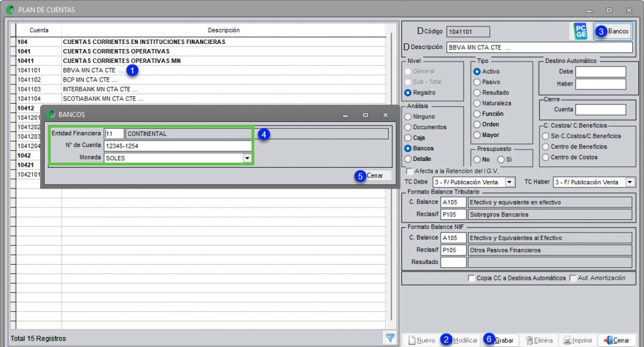Click the NIIF Resultado code field
This screenshot has height=347, width=644.
click(x=453, y=262)
